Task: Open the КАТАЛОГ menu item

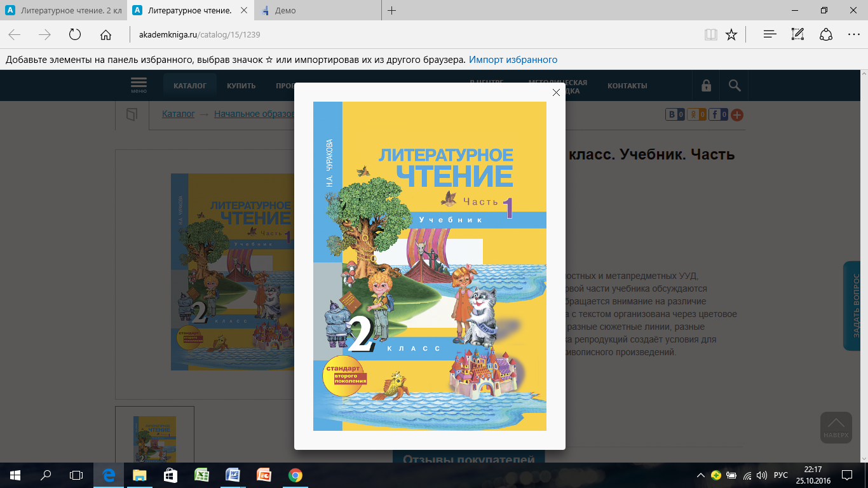Action: (190, 86)
